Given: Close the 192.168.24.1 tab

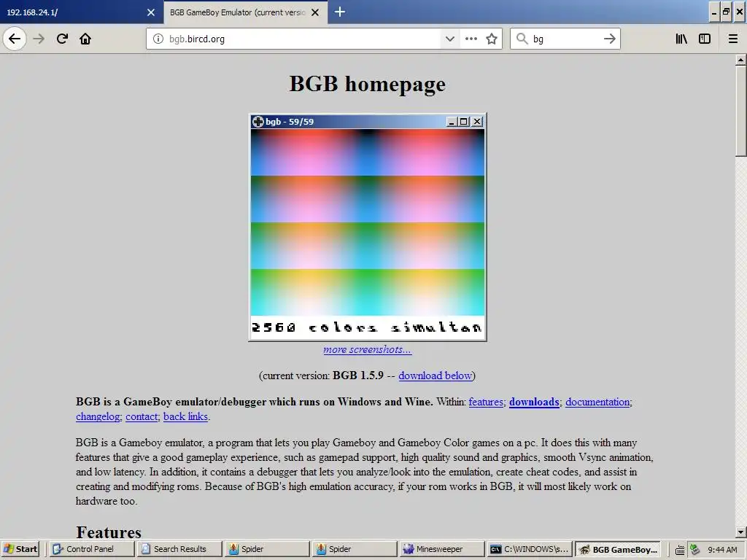Looking at the screenshot, I should coord(151,12).
